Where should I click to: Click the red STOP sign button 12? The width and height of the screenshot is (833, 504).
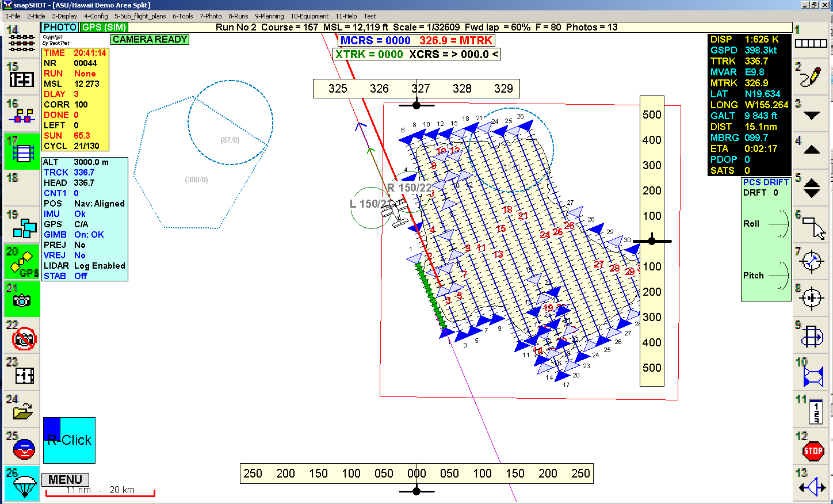[x=811, y=446]
